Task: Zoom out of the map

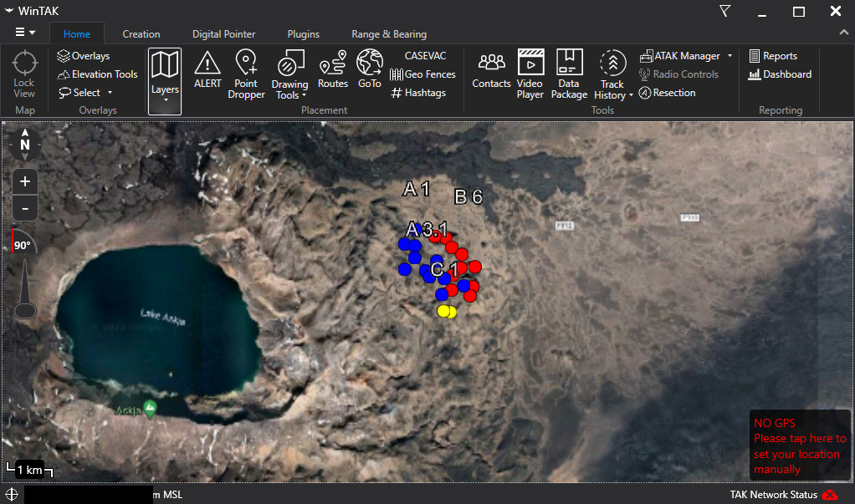Action: [x=25, y=208]
